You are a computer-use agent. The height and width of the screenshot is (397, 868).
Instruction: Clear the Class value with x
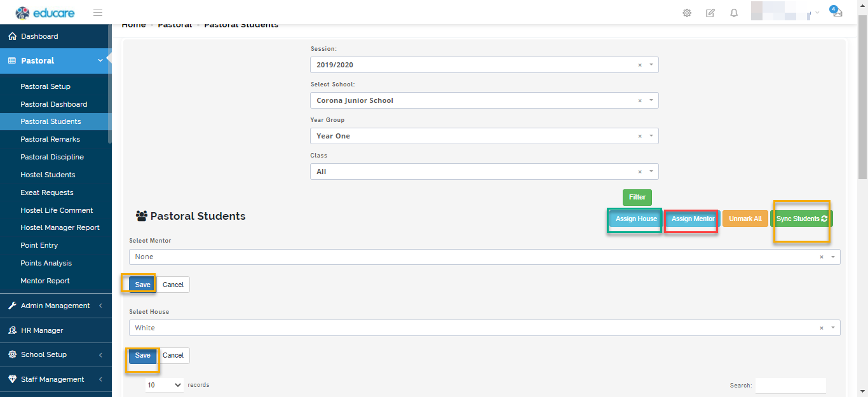pyautogui.click(x=640, y=172)
